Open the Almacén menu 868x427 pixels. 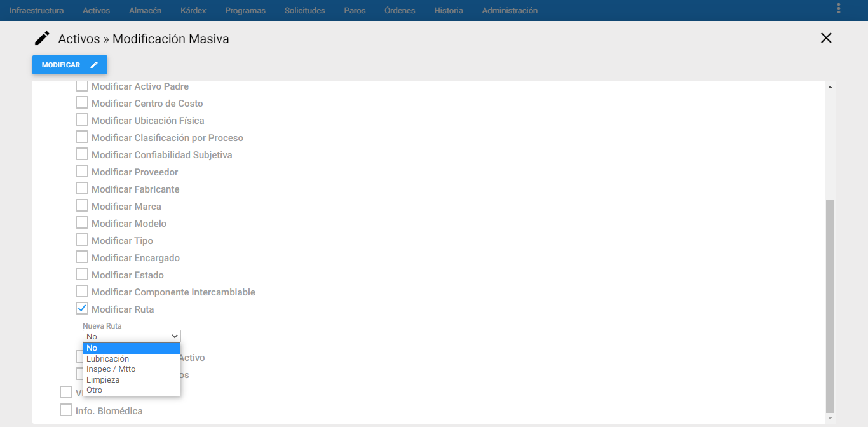click(x=145, y=11)
